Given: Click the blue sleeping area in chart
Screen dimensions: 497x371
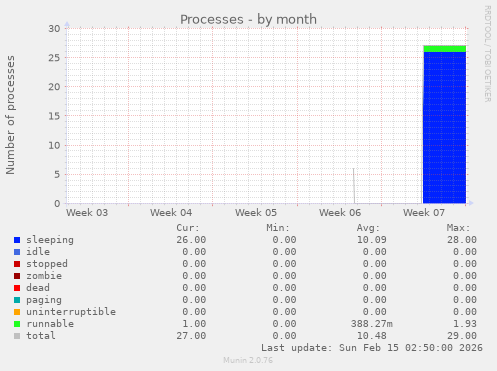Looking at the screenshot, I should [444, 127].
